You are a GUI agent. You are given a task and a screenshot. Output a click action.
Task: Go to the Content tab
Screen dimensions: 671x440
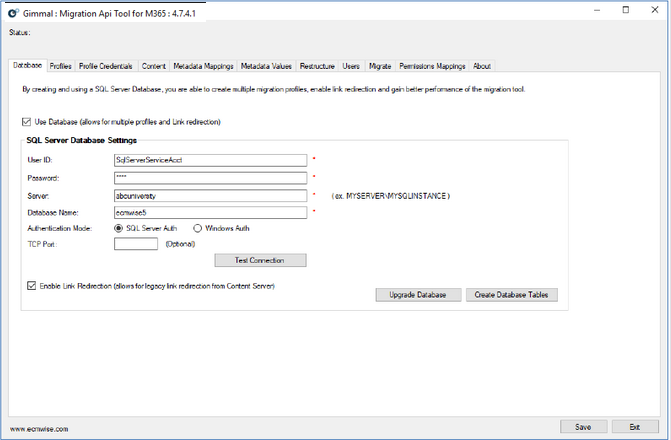coord(153,66)
